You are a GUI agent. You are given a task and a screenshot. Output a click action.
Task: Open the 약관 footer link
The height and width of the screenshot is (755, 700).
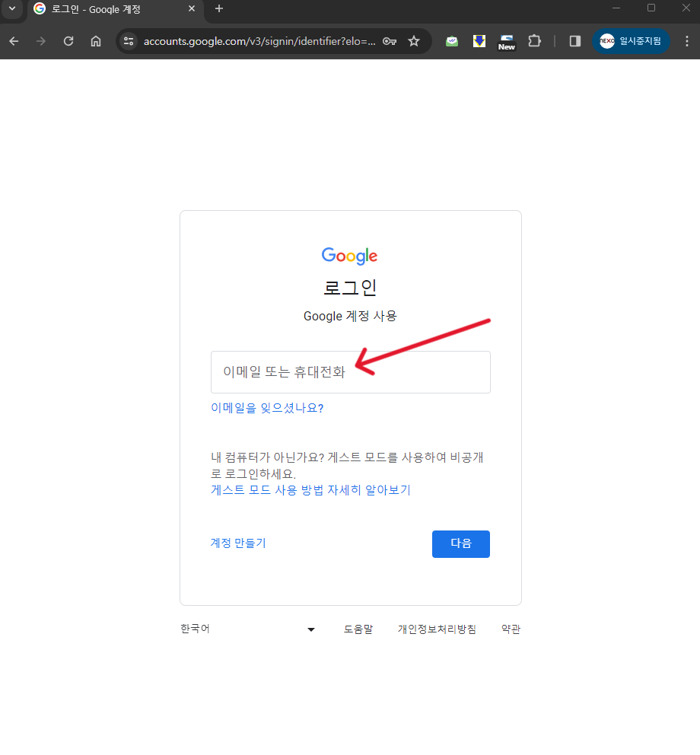click(511, 629)
